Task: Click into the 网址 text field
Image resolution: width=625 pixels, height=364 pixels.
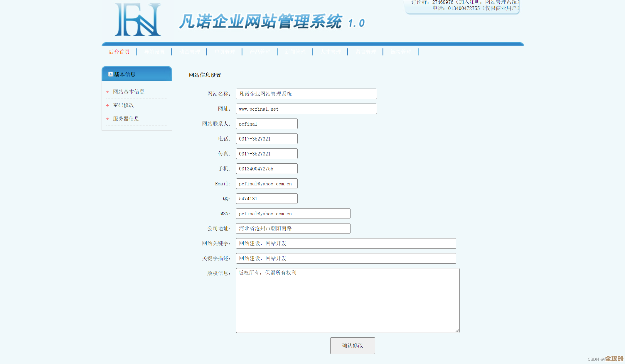Action: 306,109
